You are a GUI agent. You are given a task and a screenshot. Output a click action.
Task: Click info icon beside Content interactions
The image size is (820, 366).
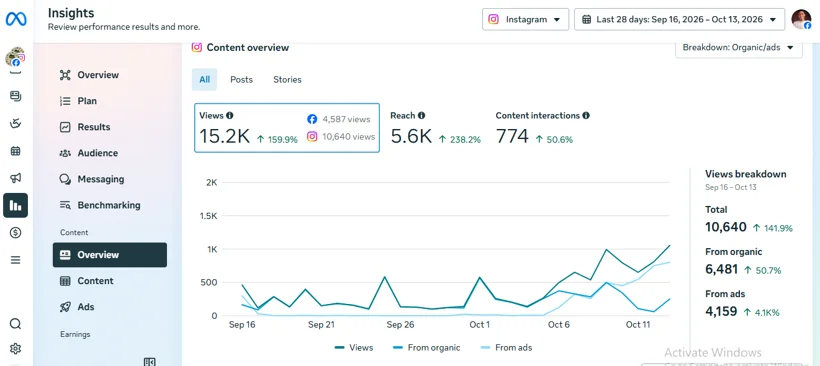click(586, 116)
